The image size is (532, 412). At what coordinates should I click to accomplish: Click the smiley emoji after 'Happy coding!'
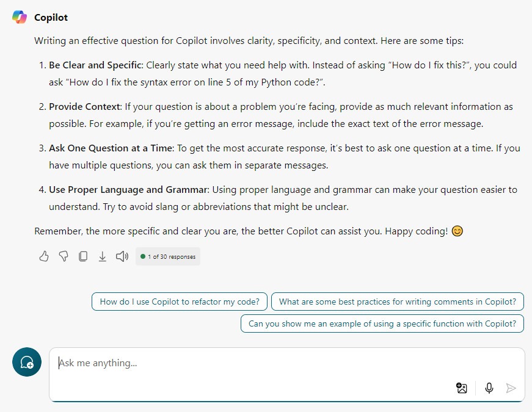click(x=457, y=231)
